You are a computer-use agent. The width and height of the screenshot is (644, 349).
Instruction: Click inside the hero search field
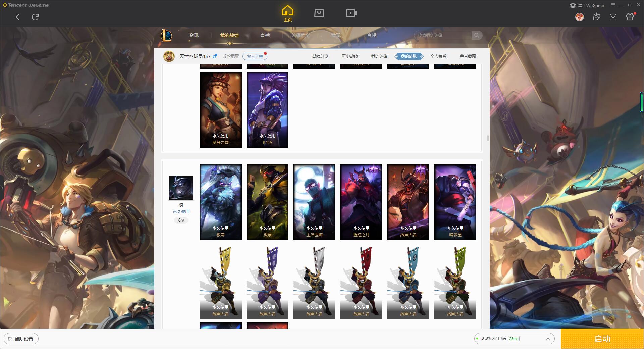tap(443, 35)
